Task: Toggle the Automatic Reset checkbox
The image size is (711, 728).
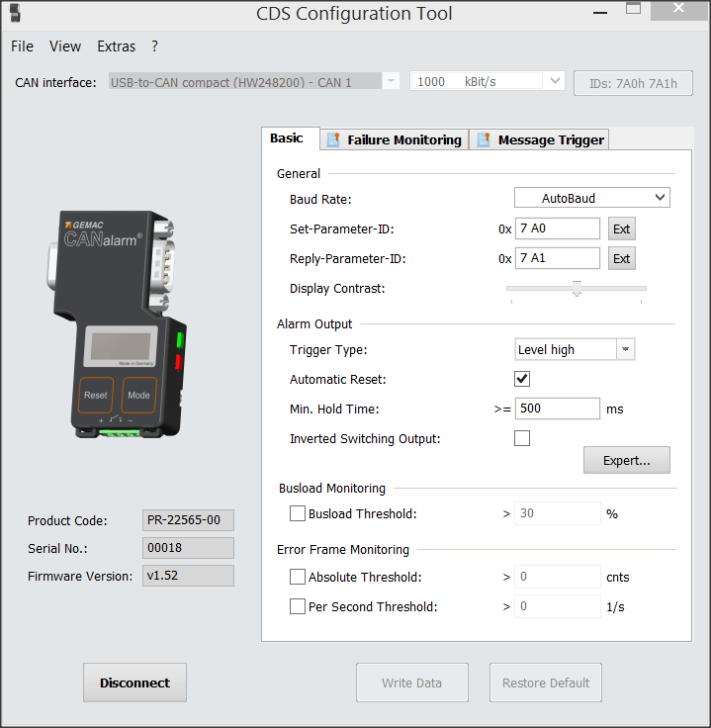Action: pyautogui.click(x=522, y=379)
